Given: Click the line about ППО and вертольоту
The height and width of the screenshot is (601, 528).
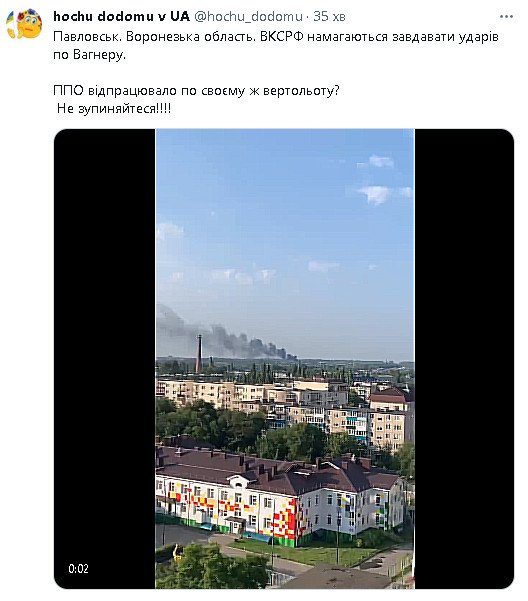Looking at the screenshot, I should pyautogui.click(x=196, y=91).
